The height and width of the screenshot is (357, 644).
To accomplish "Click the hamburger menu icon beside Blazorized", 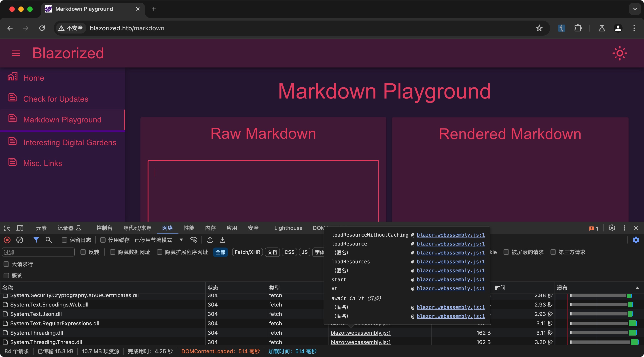I will (x=16, y=53).
